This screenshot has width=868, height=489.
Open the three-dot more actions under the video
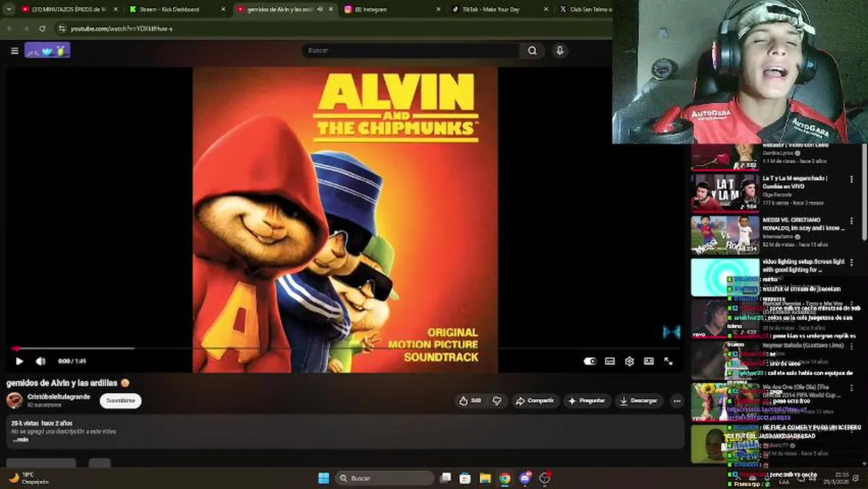[676, 401]
